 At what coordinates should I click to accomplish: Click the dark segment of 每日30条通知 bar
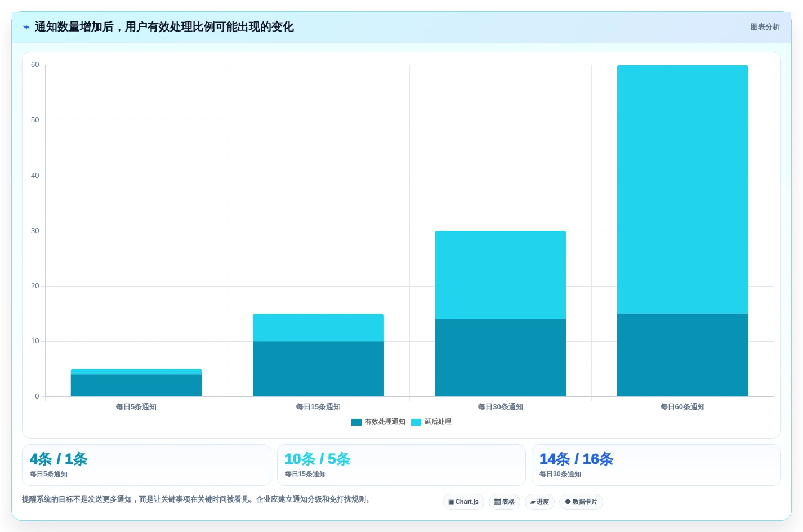click(x=501, y=358)
